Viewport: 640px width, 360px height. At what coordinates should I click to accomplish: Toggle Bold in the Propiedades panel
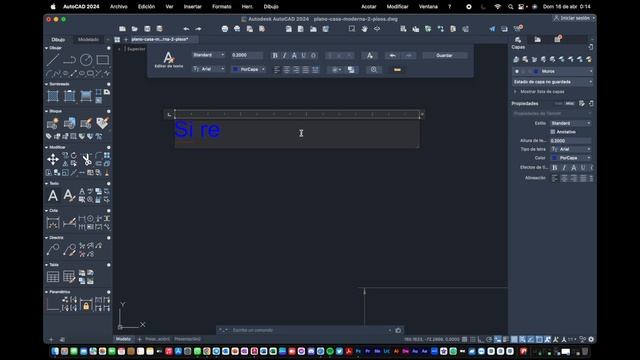point(555,168)
